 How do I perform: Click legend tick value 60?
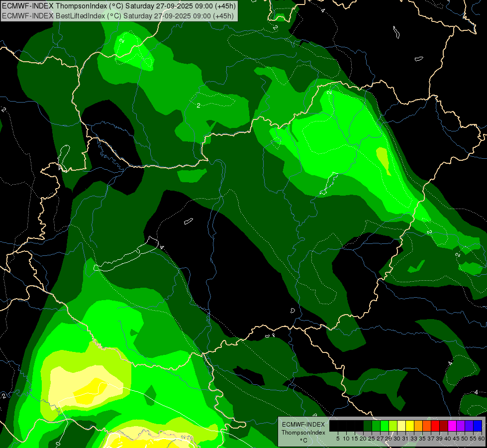(x=482, y=439)
